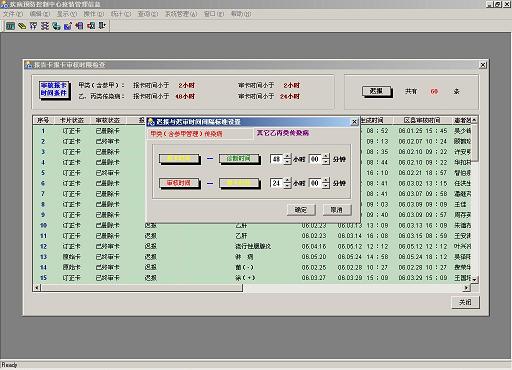The image size is (512, 370).
Task: Click the seventh blue arrow toolbar icon
Action: (x=79, y=26)
